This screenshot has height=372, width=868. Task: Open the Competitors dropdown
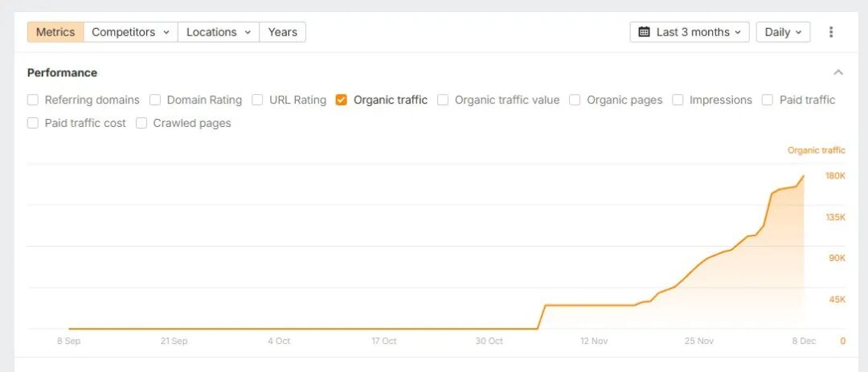130,32
